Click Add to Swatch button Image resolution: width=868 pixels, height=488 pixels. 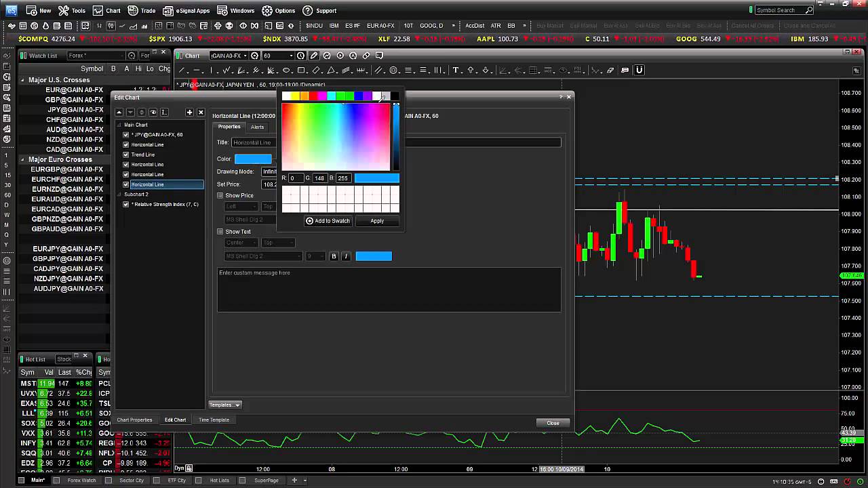pos(328,221)
